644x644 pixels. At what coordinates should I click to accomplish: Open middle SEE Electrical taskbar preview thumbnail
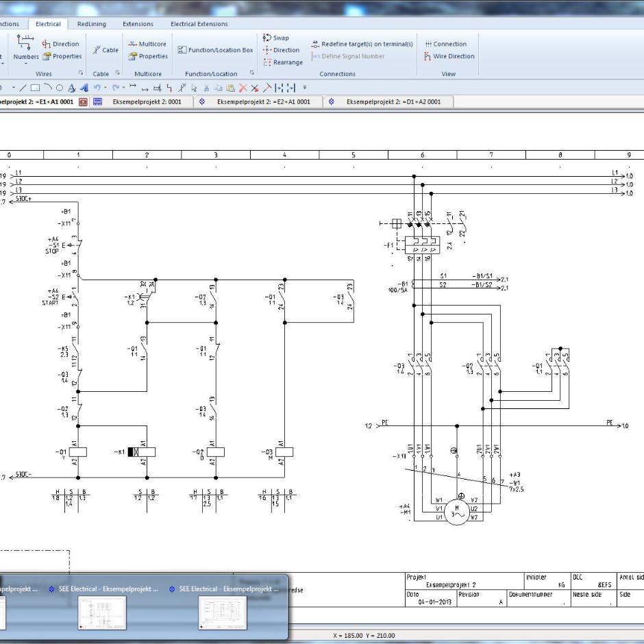(x=102, y=612)
